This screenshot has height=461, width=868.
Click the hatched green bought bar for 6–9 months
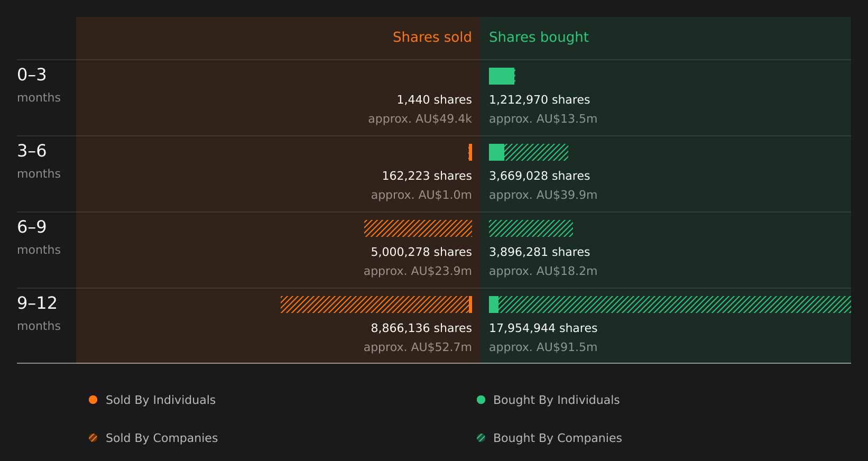[531, 228]
